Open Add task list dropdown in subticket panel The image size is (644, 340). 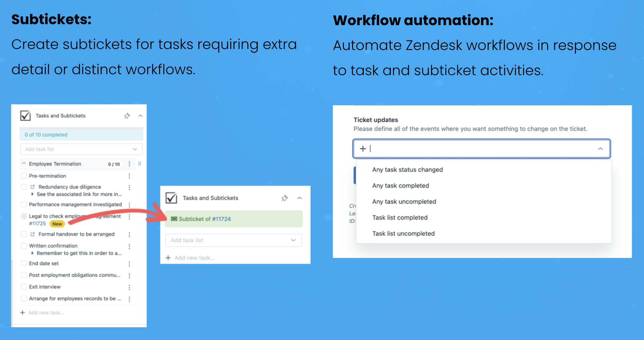click(234, 240)
